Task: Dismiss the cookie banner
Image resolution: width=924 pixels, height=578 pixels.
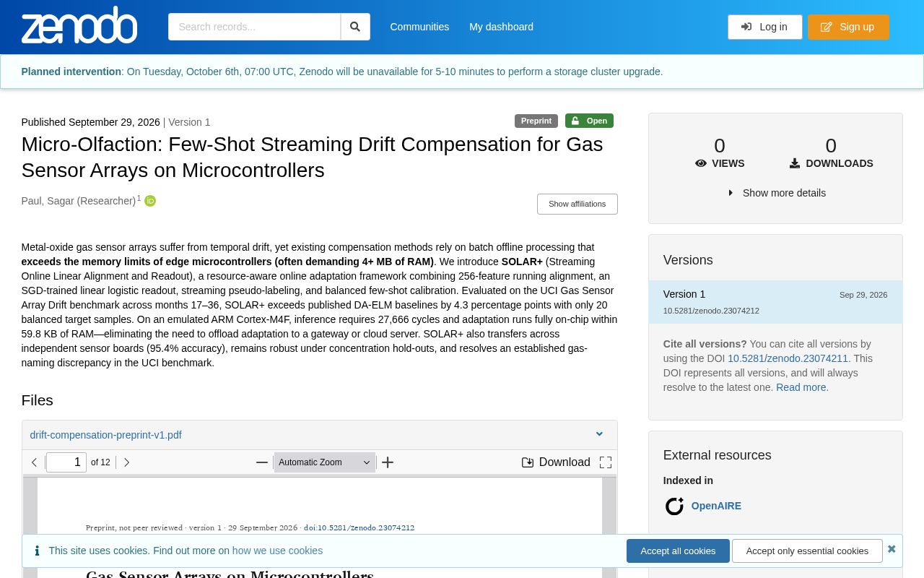Action: click(892, 549)
